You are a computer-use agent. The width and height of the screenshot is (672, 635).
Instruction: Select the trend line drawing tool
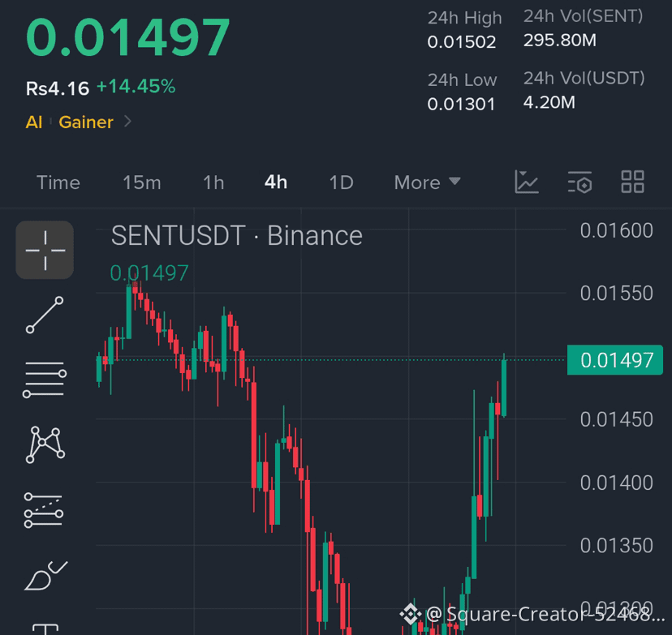pyautogui.click(x=45, y=315)
